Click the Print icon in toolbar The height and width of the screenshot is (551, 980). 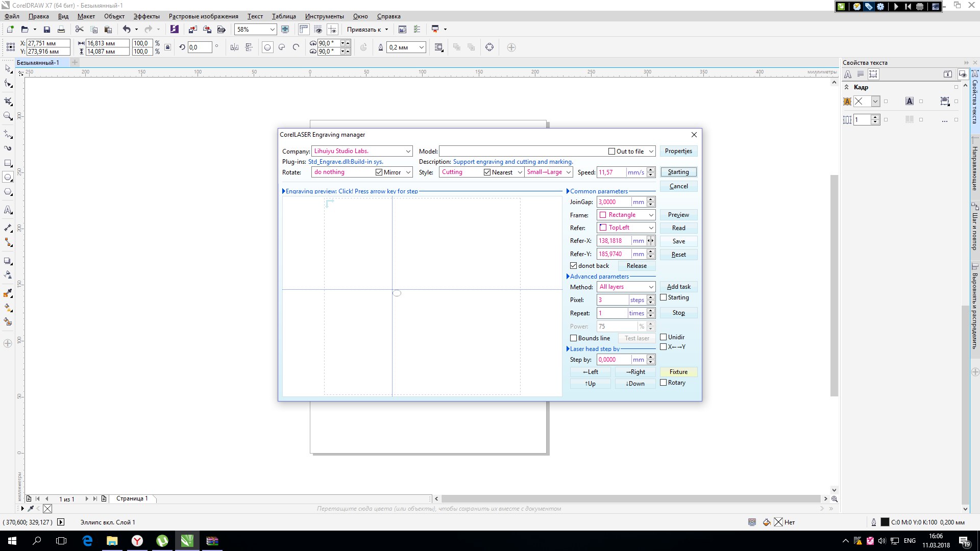tap(61, 30)
